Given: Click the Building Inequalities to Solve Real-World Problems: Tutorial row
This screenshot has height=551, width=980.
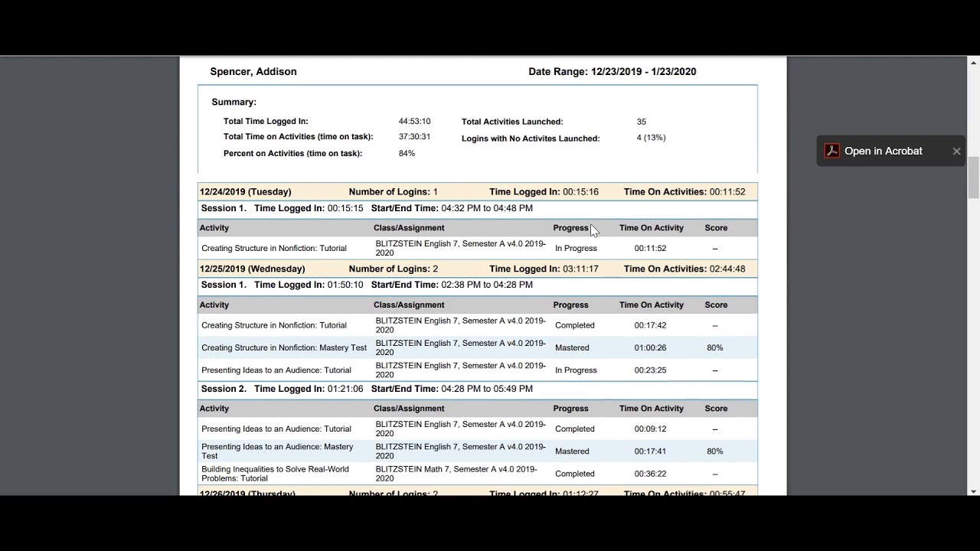Looking at the screenshot, I should tap(477, 474).
